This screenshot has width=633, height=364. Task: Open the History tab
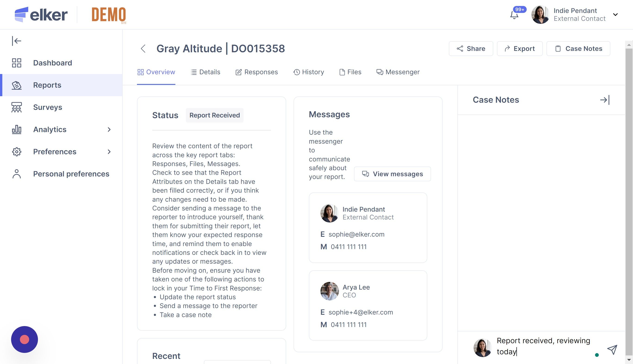pyautogui.click(x=309, y=72)
